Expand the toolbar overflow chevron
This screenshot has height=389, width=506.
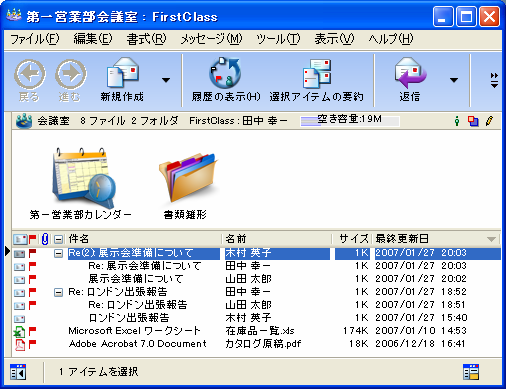point(494,80)
